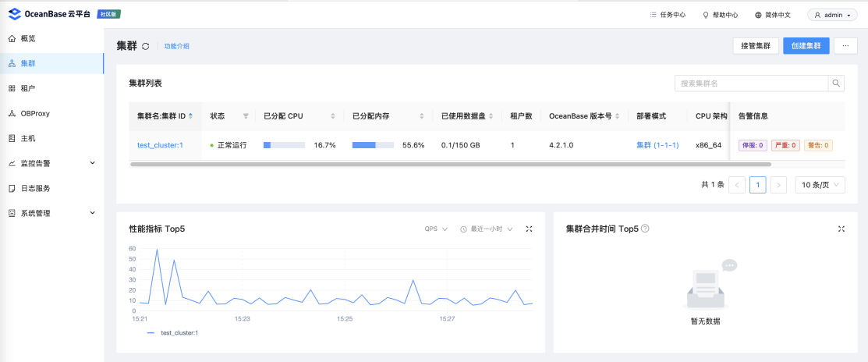Open 10 条/页 page size dropdown
The image size is (868, 362).
point(820,185)
